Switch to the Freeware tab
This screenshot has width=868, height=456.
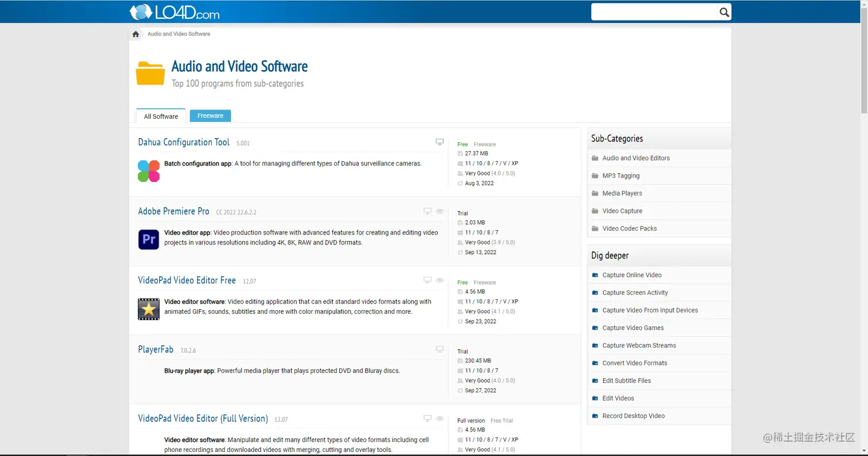pos(210,115)
